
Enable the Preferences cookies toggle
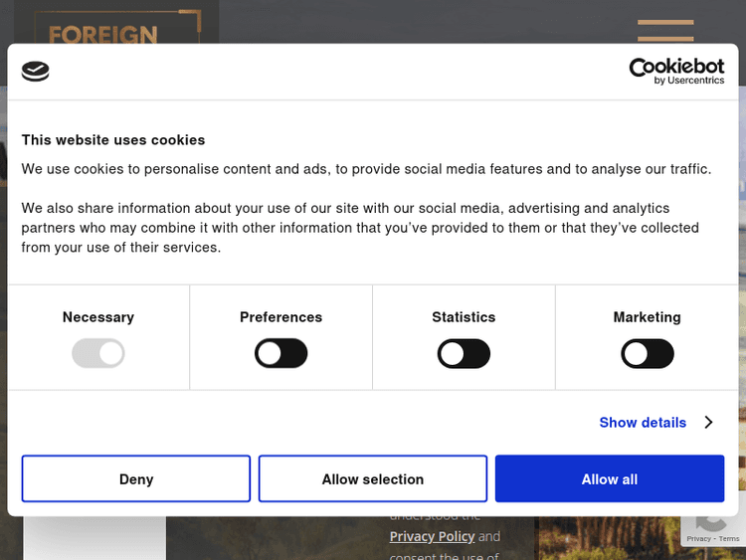click(281, 353)
